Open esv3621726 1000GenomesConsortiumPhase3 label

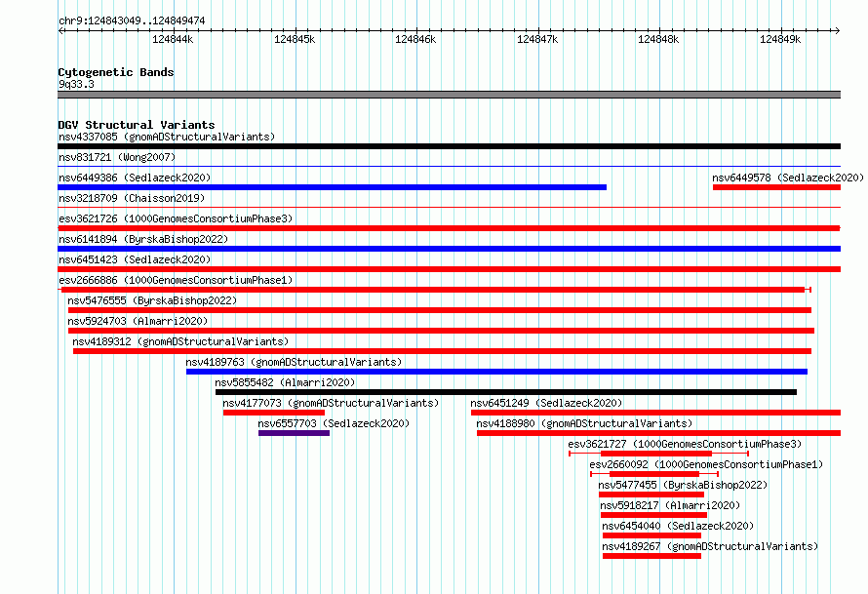click(x=176, y=218)
